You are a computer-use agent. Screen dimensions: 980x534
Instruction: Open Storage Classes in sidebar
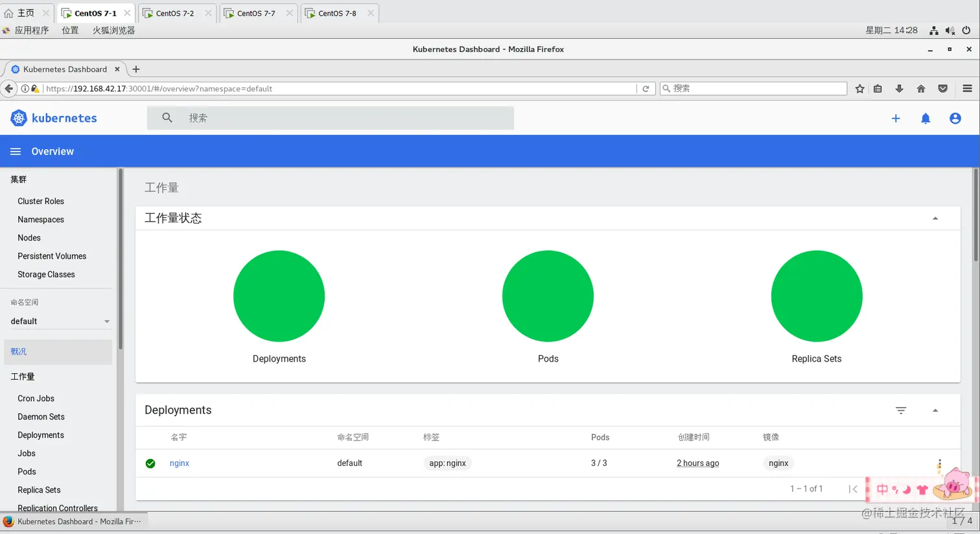click(46, 275)
